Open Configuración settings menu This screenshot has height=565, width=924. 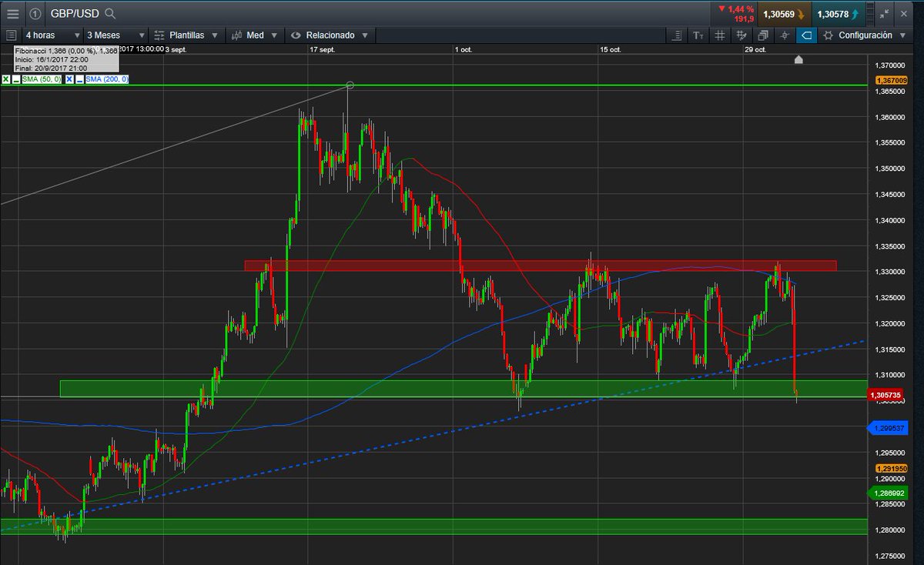point(865,35)
